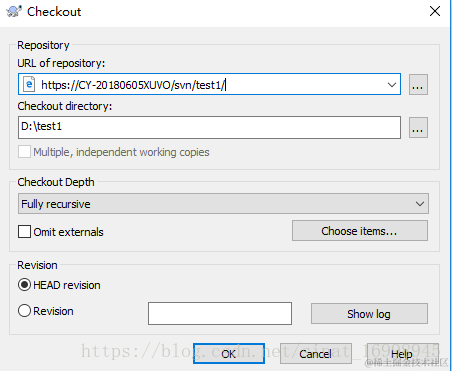Select the Revision radio button
Viewport: 452px width, 371px height.
24,311
